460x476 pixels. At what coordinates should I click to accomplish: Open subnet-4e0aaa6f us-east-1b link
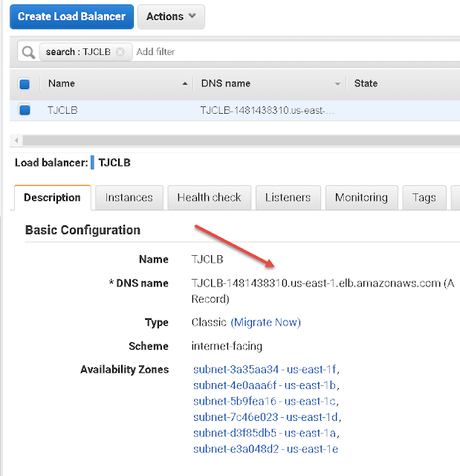pos(265,385)
